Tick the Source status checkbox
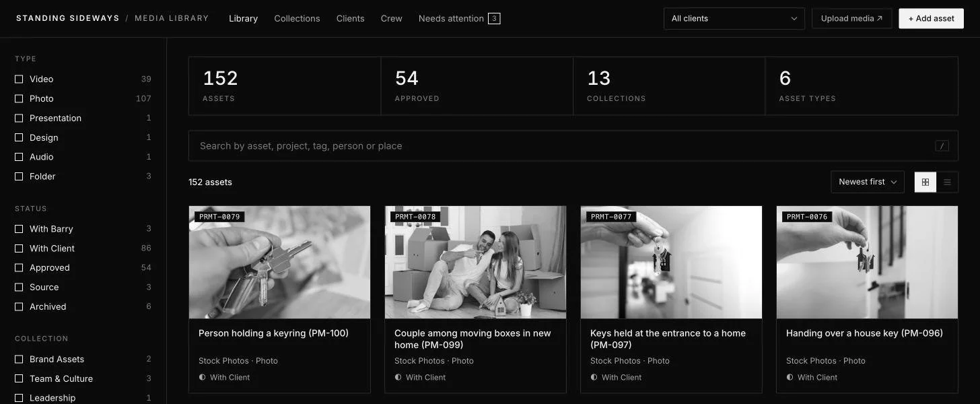The width and height of the screenshot is (980, 404). click(19, 288)
